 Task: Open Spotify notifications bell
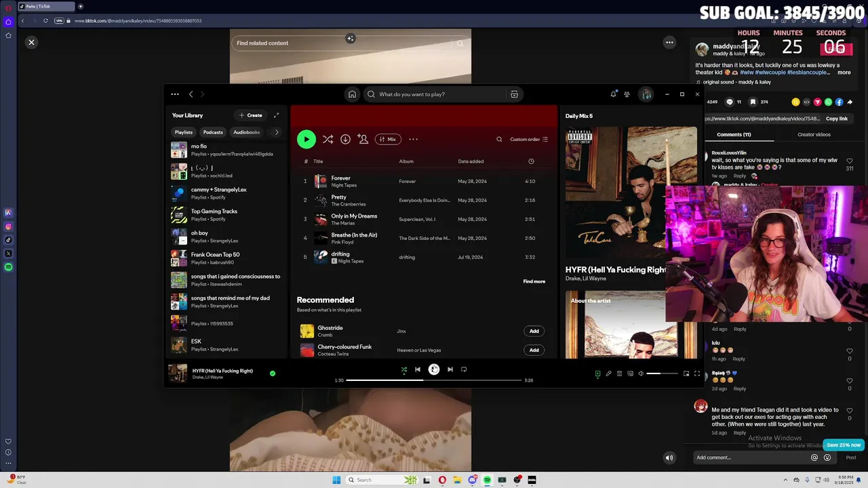coord(614,94)
